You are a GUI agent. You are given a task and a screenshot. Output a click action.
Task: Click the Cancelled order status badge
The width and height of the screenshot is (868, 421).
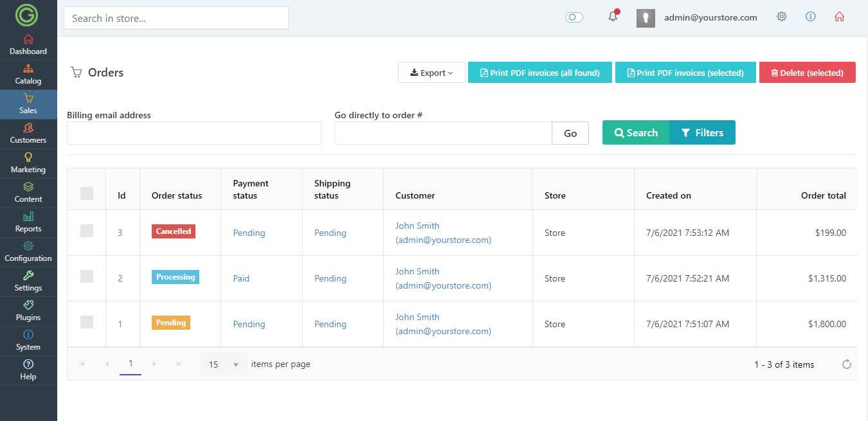click(174, 231)
